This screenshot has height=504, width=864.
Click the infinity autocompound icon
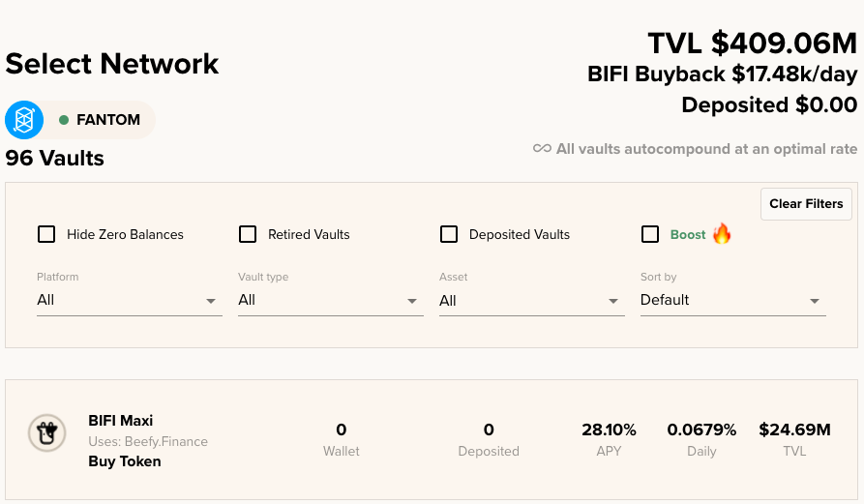click(x=542, y=148)
